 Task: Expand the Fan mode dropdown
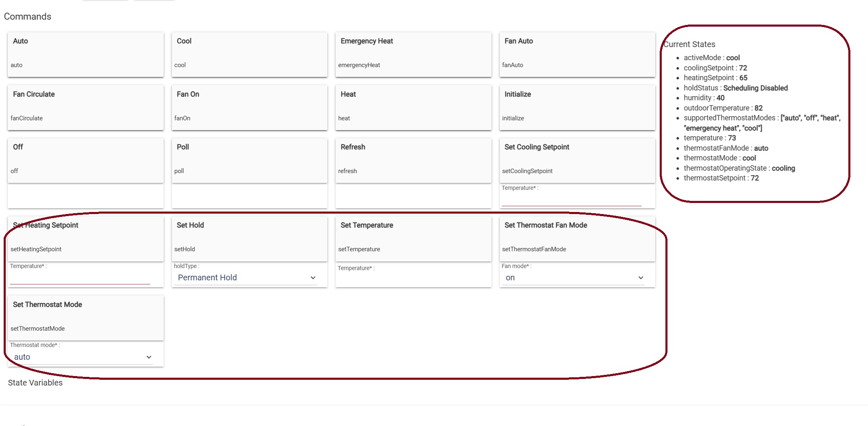(574, 278)
